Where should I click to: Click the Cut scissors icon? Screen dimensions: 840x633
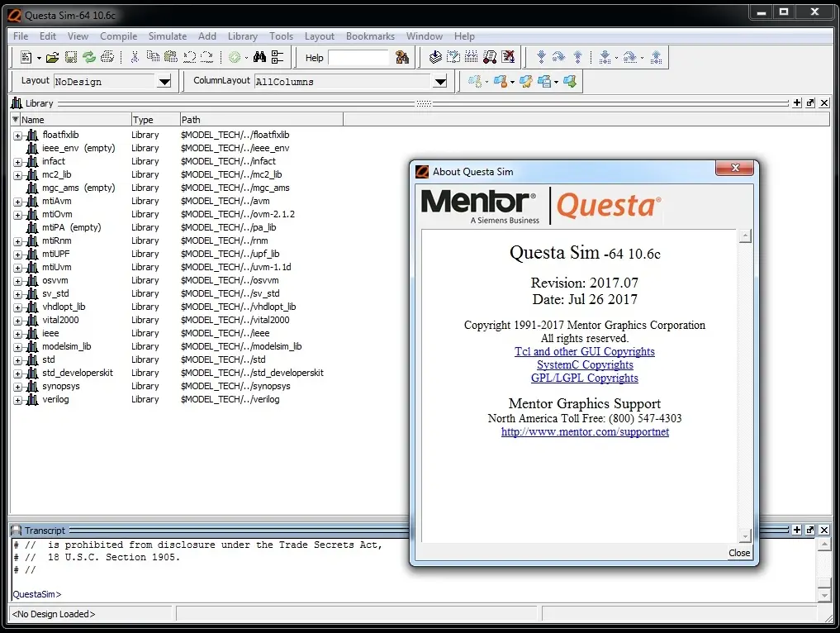point(135,57)
